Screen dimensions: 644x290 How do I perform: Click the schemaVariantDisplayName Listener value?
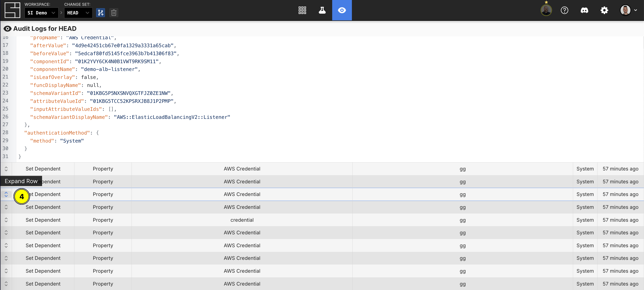pyautogui.click(x=172, y=117)
